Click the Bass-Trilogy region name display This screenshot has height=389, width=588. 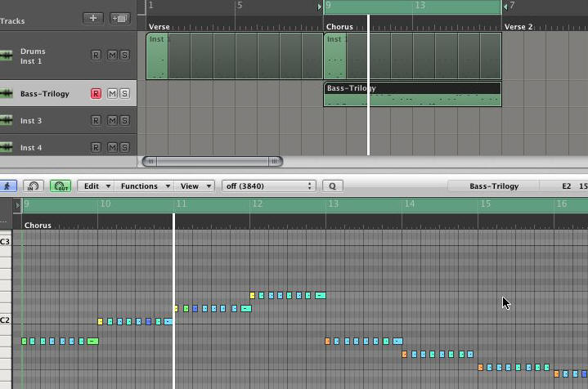[x=494, y=186]
